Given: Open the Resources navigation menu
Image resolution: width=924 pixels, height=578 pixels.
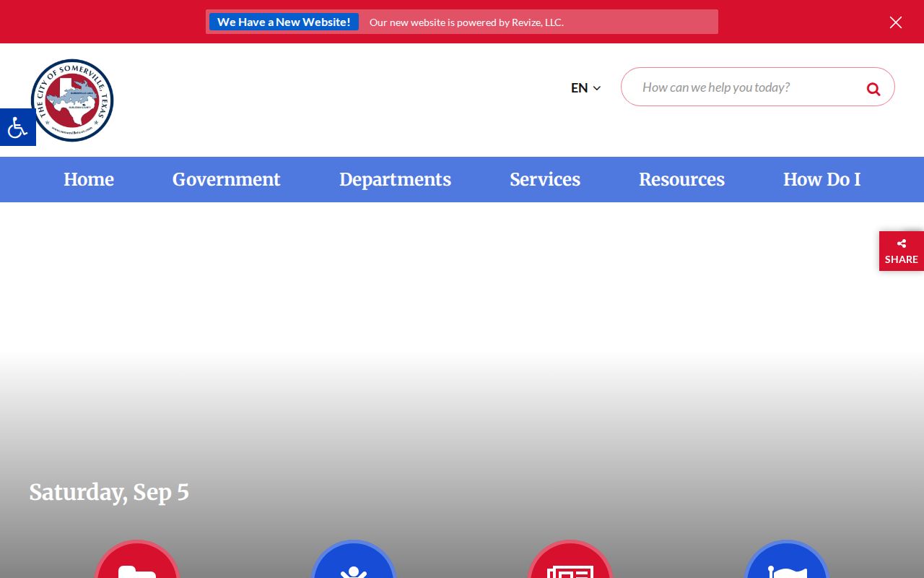Looking at the screenshot, I should coord(681,179).
